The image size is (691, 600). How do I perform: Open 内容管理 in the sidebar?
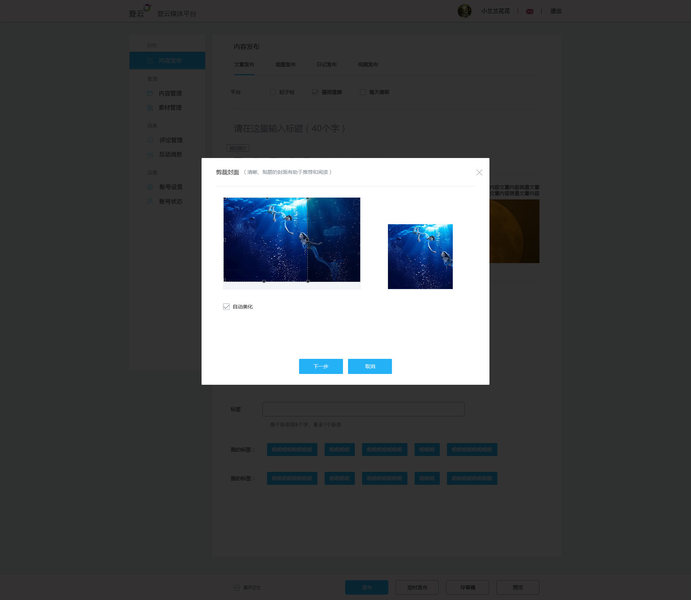(x=170, y=93)
